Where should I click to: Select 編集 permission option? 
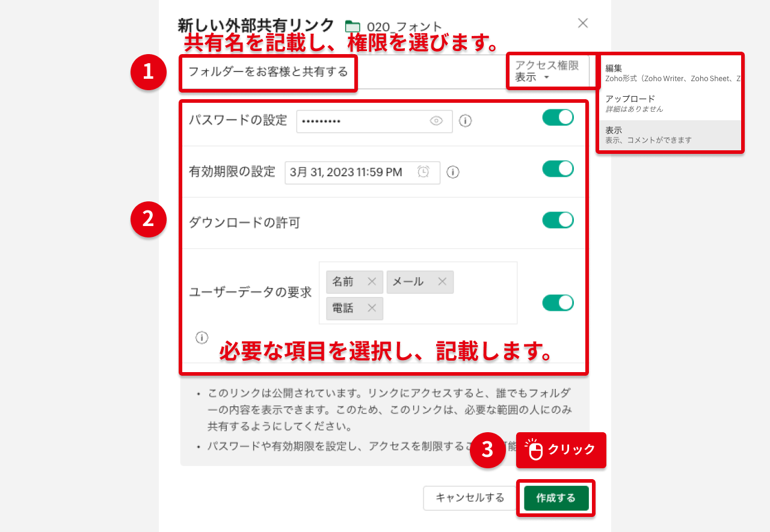coord(668,73)
